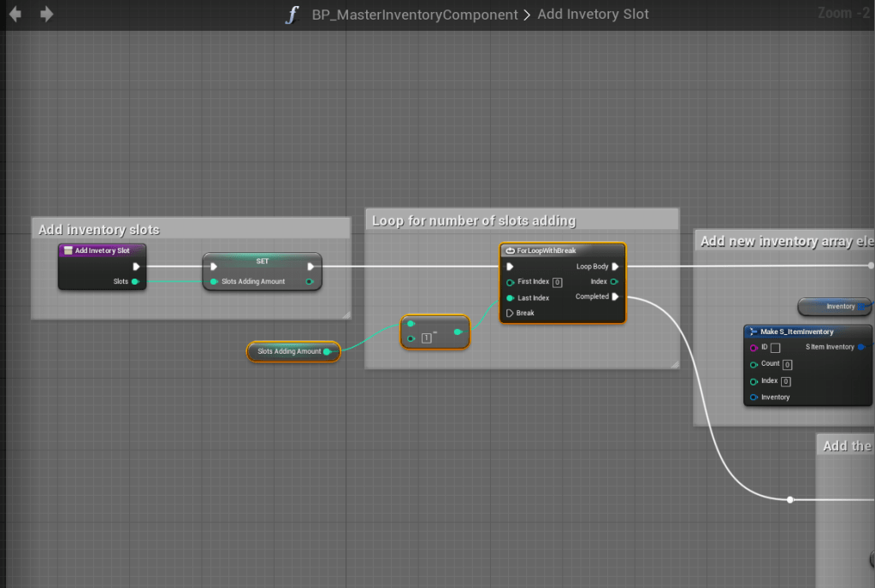The height and width of the screenshot is (588, 875).
Task: Click the Break execution input pin
Action: 511,313
